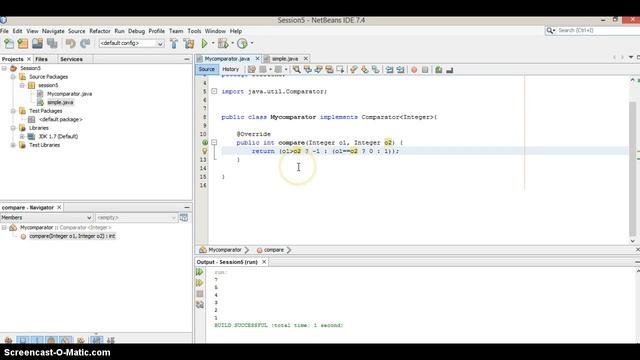Select Mycomparator.java in Projects tree
The image size is (640, 360).
pos(69,94)
